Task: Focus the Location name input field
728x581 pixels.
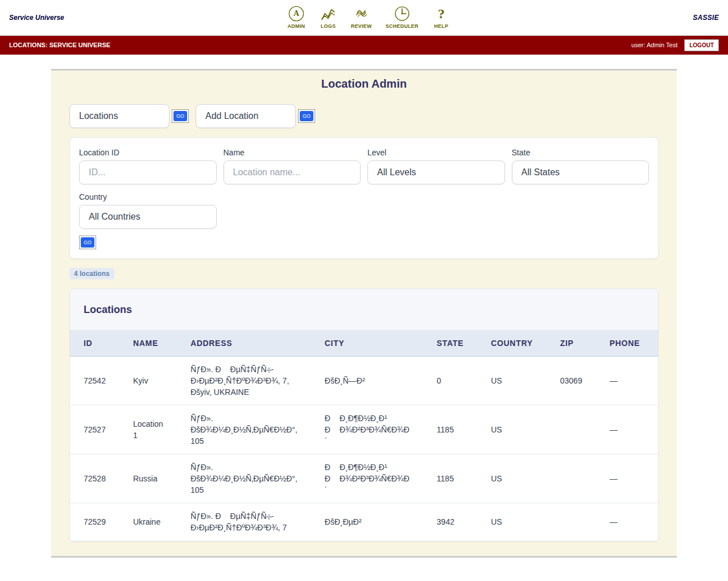Action: coord(292,172)
